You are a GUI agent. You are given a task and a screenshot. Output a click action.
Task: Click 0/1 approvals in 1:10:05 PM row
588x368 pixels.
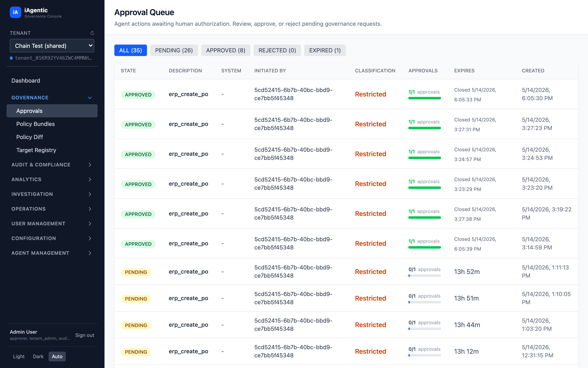[x=424, y=296]
